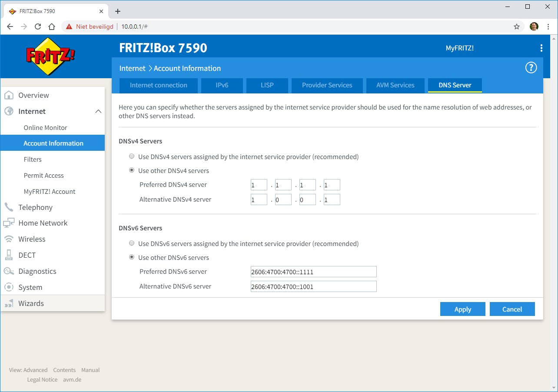Screen dimensions: 558x392
Task: Switch to the IPv6 tab
Action: click(222, 85)
